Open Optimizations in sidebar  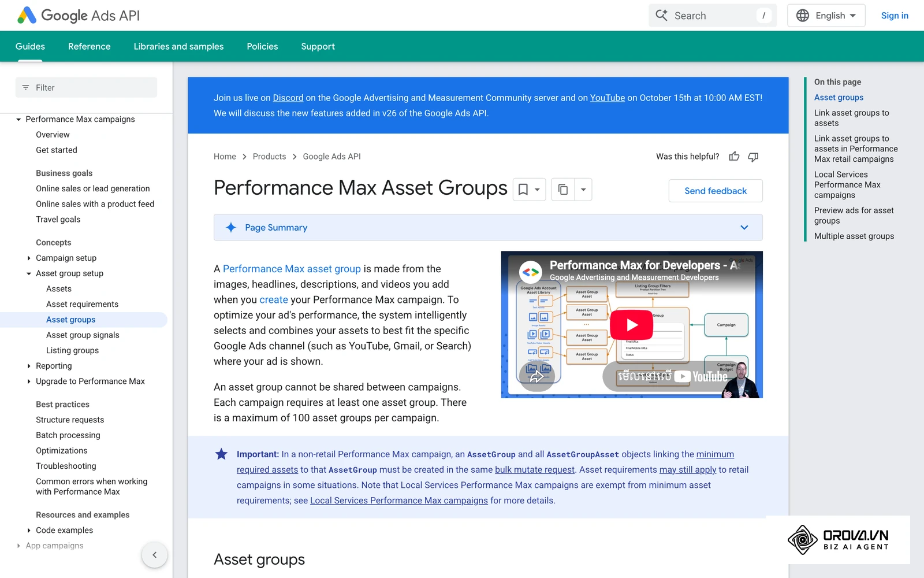point(62,451)
